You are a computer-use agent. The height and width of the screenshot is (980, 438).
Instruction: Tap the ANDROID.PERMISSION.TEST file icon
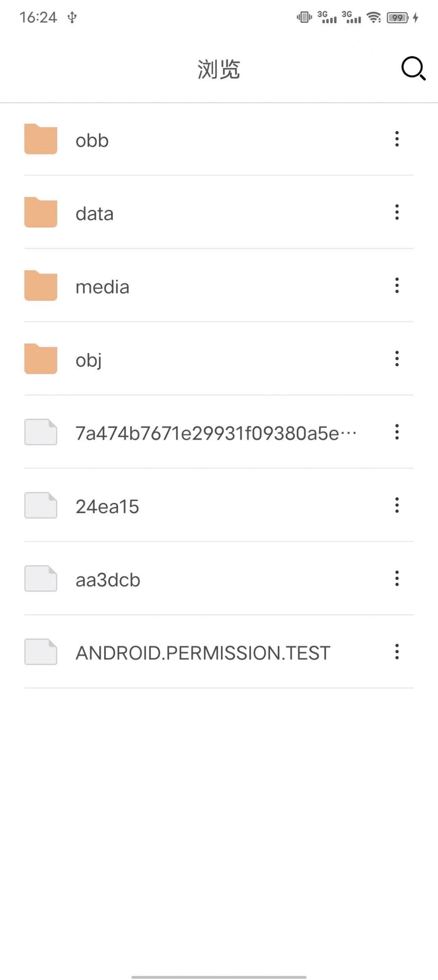(40, 652)
